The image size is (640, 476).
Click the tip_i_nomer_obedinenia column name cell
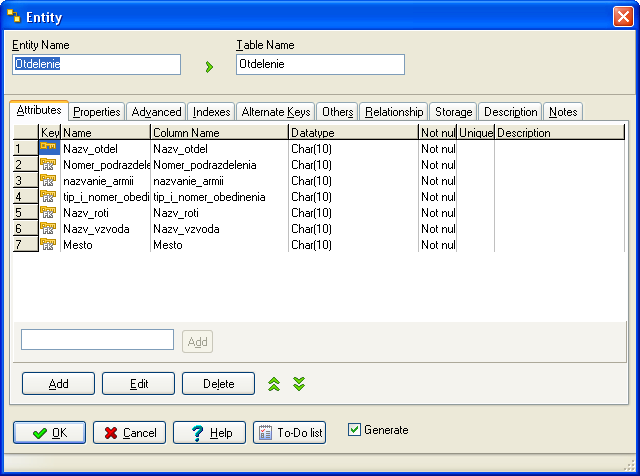(x=219, y=197)
